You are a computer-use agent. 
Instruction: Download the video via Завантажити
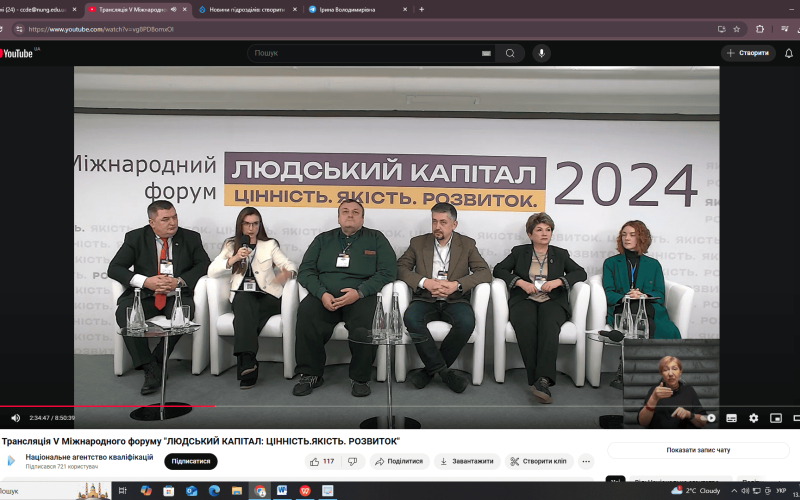[x=467, y=461]
